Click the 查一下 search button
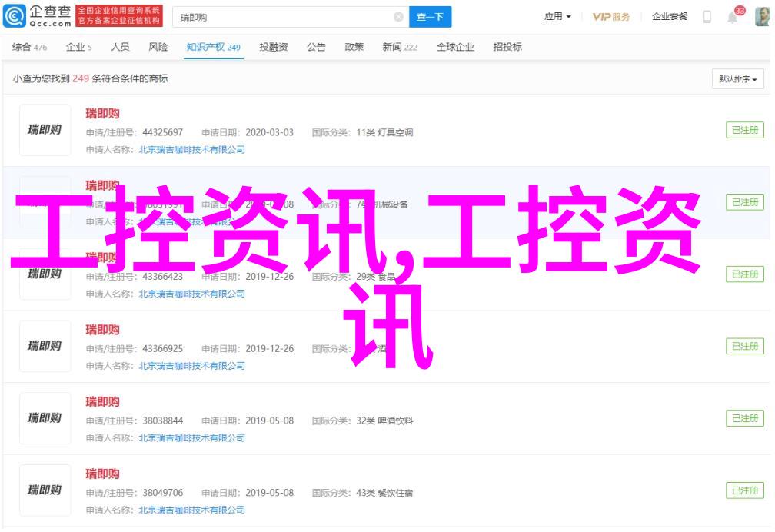Viewport: 775px width, 532px height. coord(430,18)
